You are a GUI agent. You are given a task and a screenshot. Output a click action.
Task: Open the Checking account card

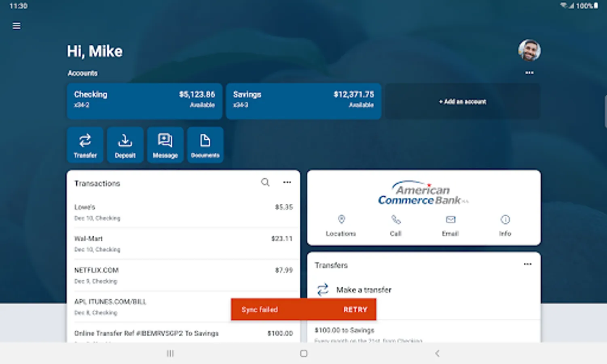pos(144,101)
